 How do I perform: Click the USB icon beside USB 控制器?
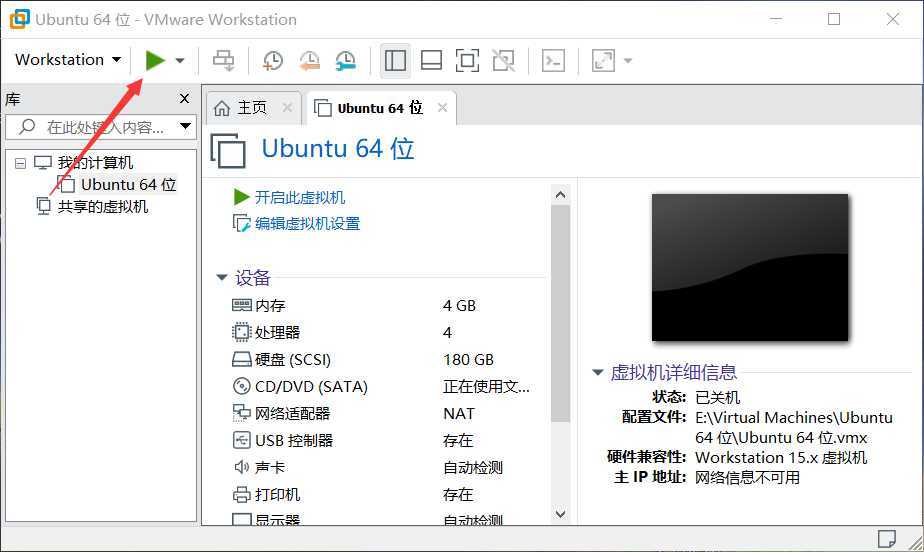pyautogui.click(x=242, y=440)
